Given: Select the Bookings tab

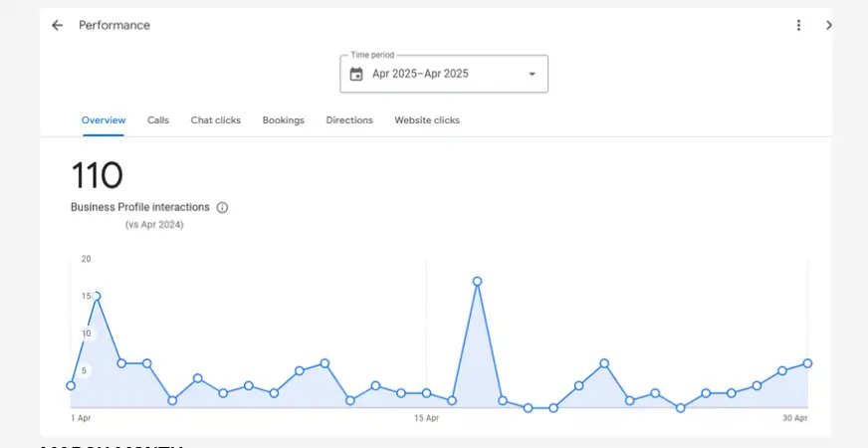Looking at the screenshot, I should tap(284, 120).
